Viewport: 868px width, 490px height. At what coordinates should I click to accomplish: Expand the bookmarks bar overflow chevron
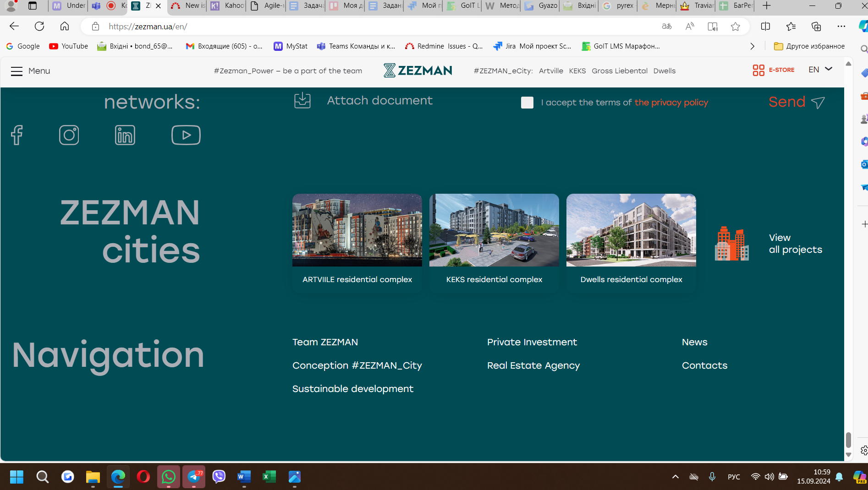tap(752, 46)
